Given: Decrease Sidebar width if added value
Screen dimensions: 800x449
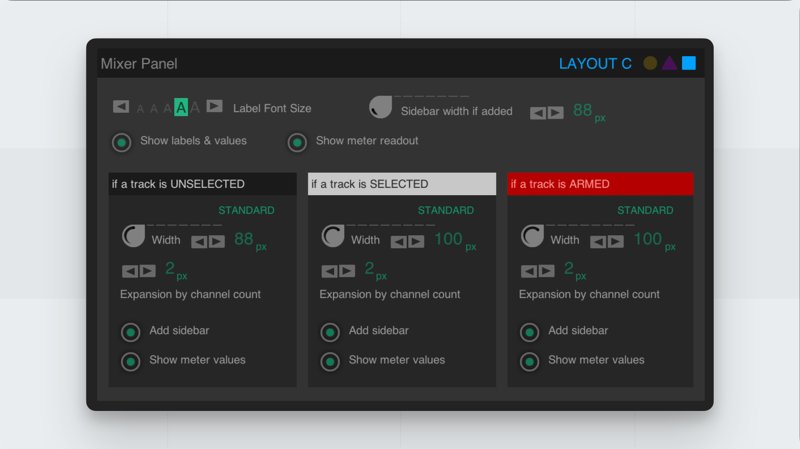Looking at the screenshot, I should [x=538, y=113].
